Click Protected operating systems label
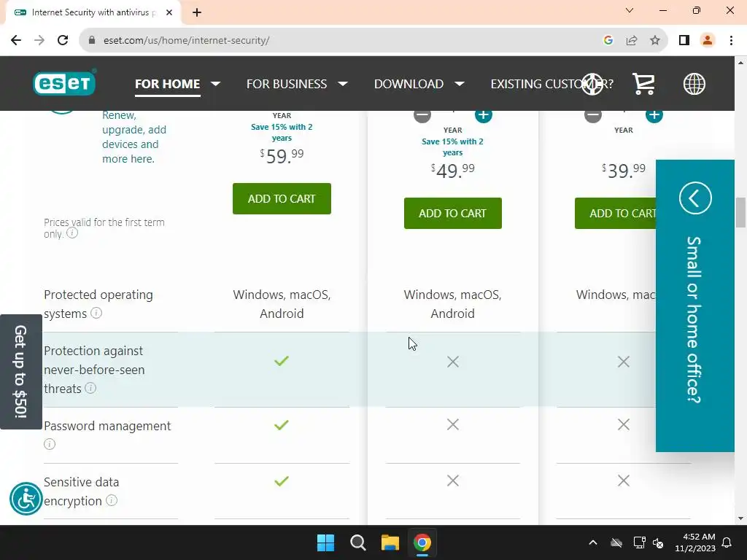 tap(98, 304)
